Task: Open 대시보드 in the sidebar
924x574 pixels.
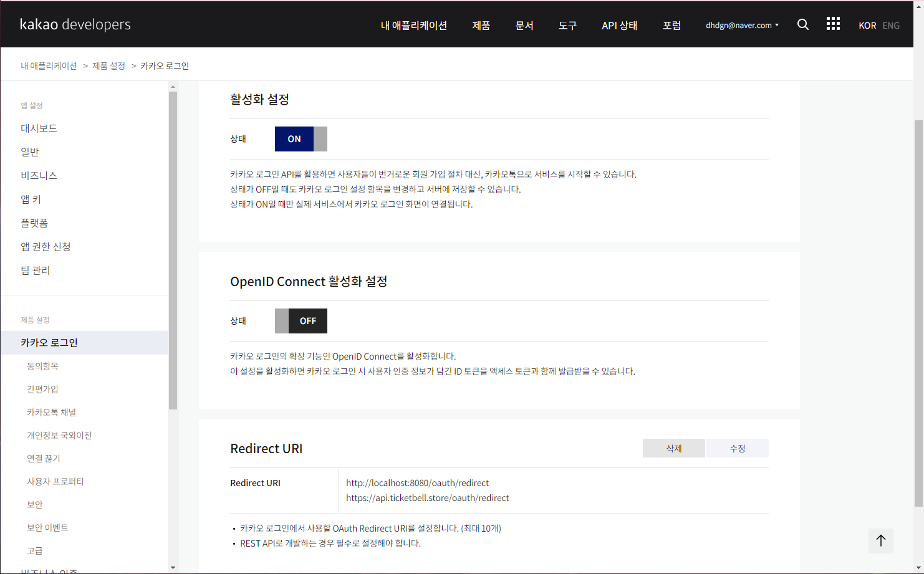Action: click(x=39, y=128)
